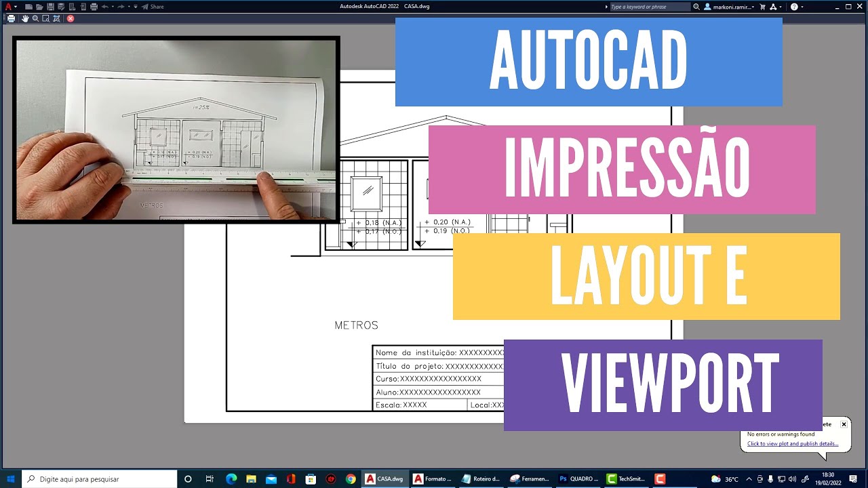Click the Redo arrow
Viewport: 868px width, 488px height.
point(121,7)
